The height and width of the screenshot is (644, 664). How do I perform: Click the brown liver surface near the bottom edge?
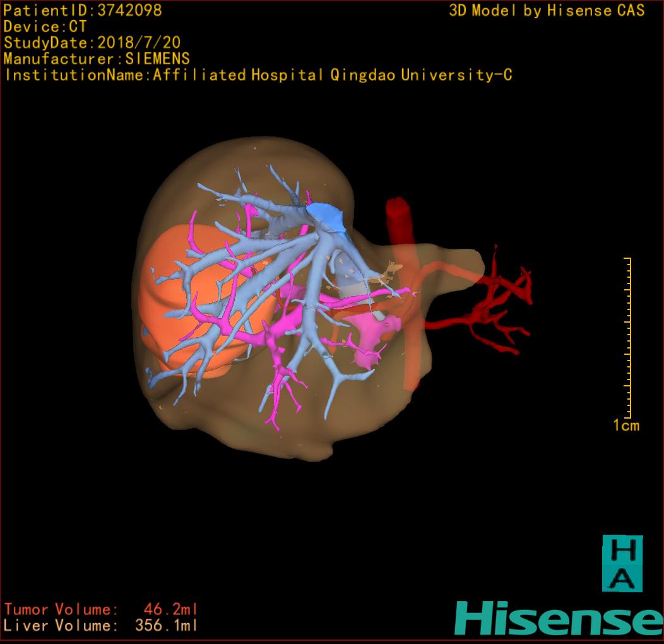[278, 442]
